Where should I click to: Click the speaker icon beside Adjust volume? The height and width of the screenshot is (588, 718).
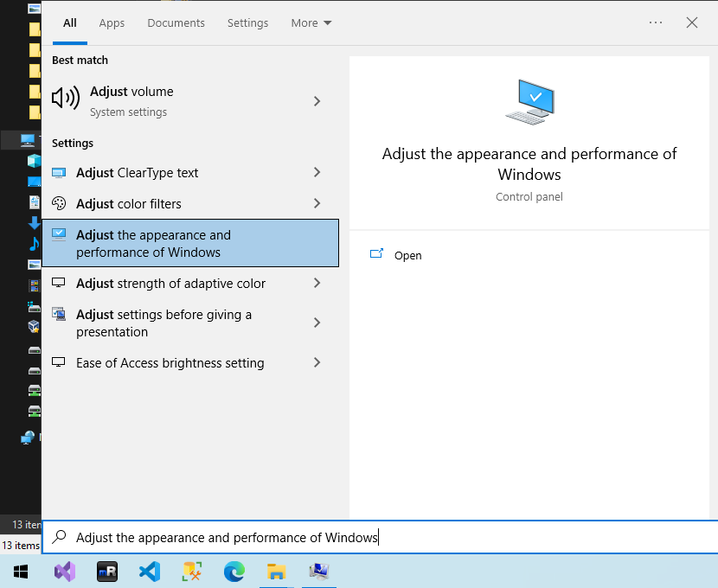pyautogui.click(x=66, y=99)
